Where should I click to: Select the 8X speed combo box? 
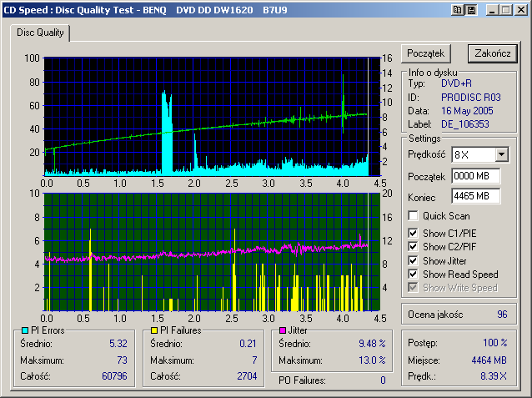479,155
